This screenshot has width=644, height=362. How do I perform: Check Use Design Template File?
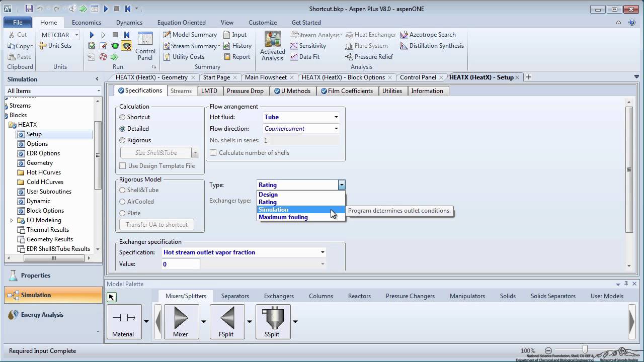[x=123, y=166]
